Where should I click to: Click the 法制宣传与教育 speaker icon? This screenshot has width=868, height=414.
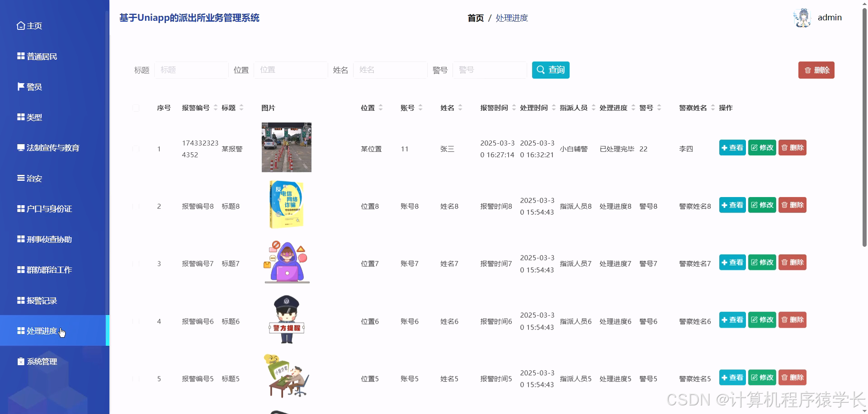(20, 147)
